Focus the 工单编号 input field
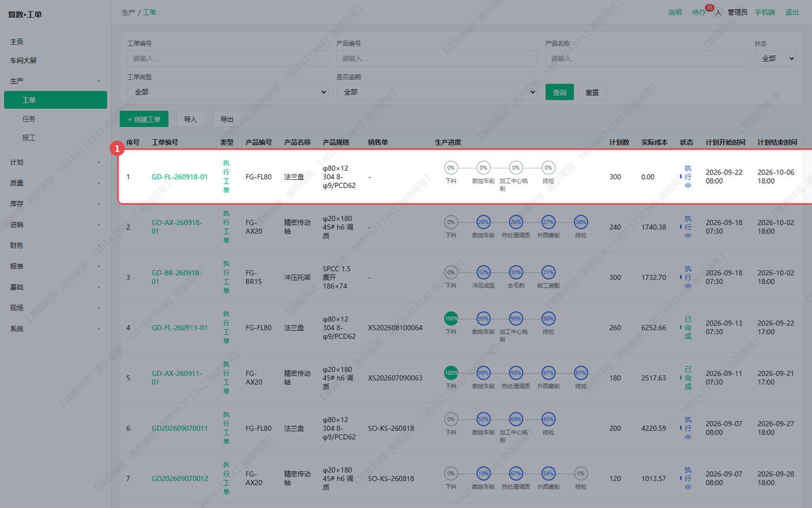 [228, 58]
